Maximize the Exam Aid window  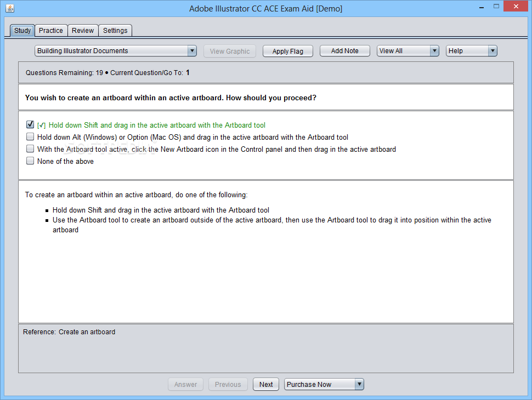[x=496, y=7]
